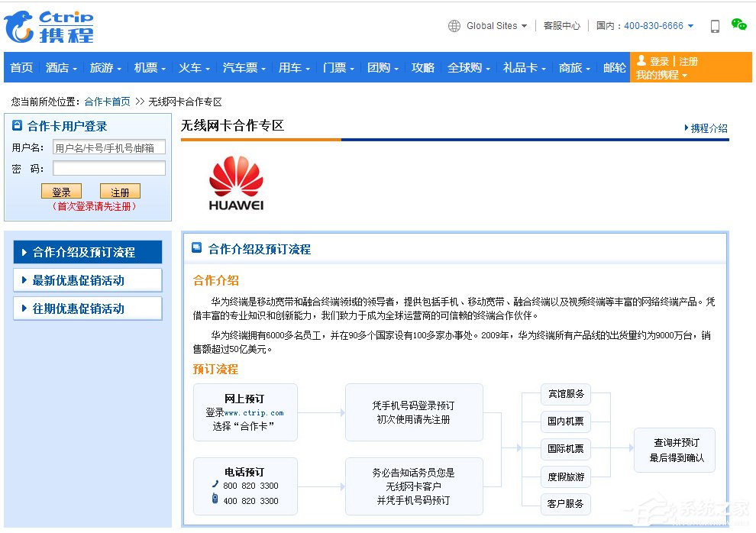
Task: Click the user icon beside 登录
Action: pos(641,61)
